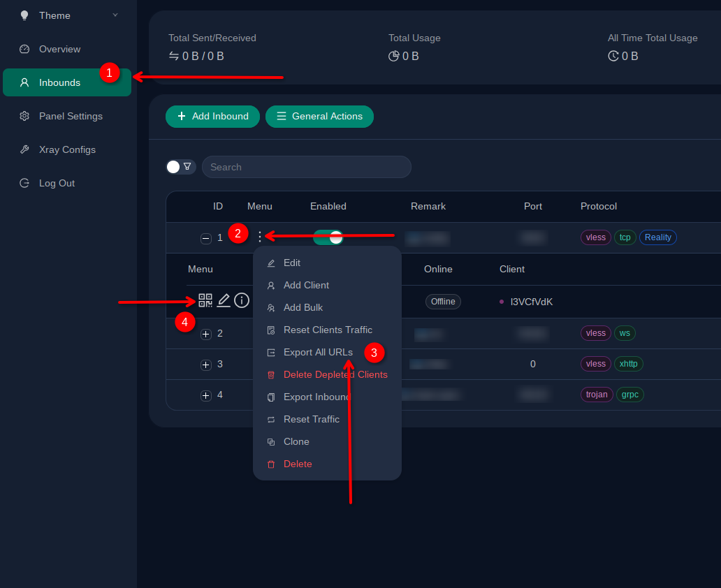
Task: Click the Add Inbound button
Action: pos(212,117)
